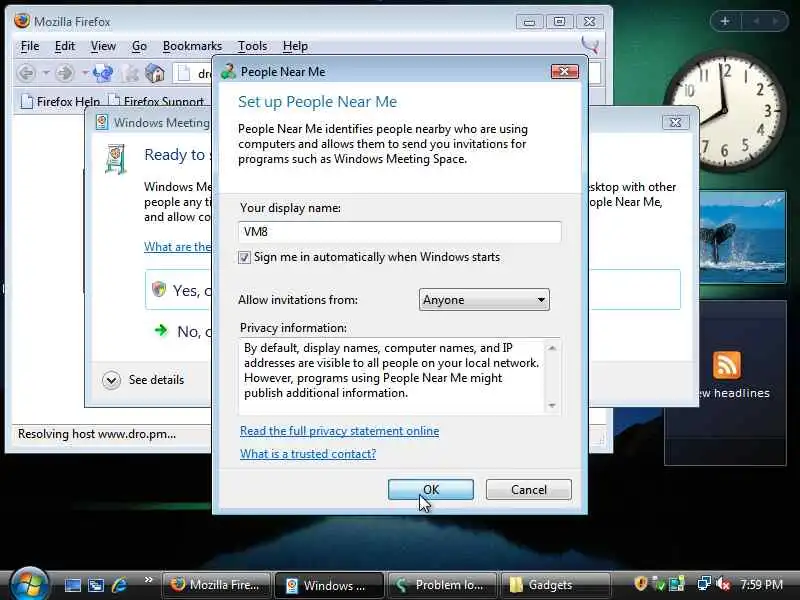Click the RSS feed headlines icon
Viewport: 800px width, 600px height.
pos(727,365)
